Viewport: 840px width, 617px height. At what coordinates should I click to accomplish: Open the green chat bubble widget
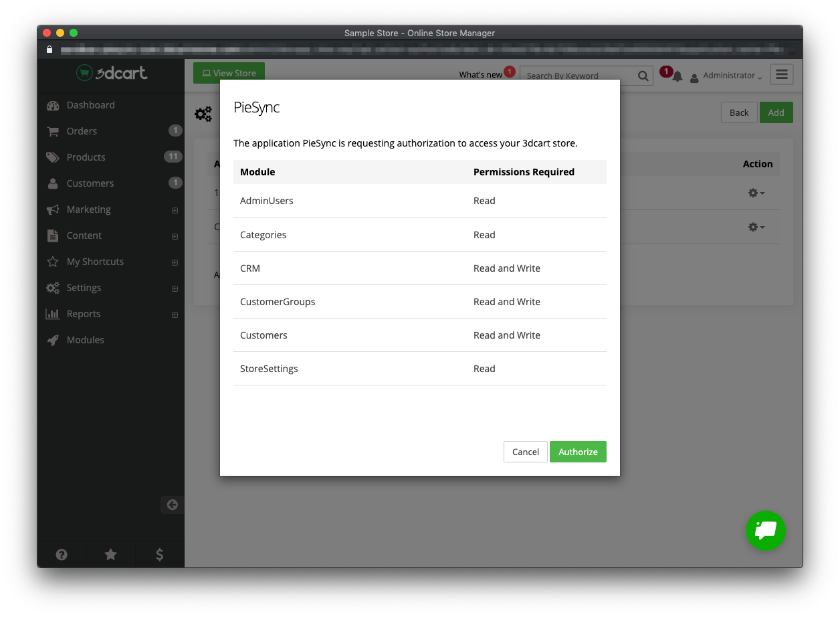(766, 531)
